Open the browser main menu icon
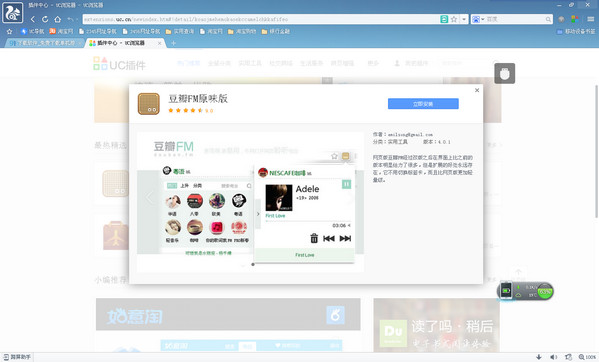The width and height of the screenshot is (599, 362). [x=590, y=19]
